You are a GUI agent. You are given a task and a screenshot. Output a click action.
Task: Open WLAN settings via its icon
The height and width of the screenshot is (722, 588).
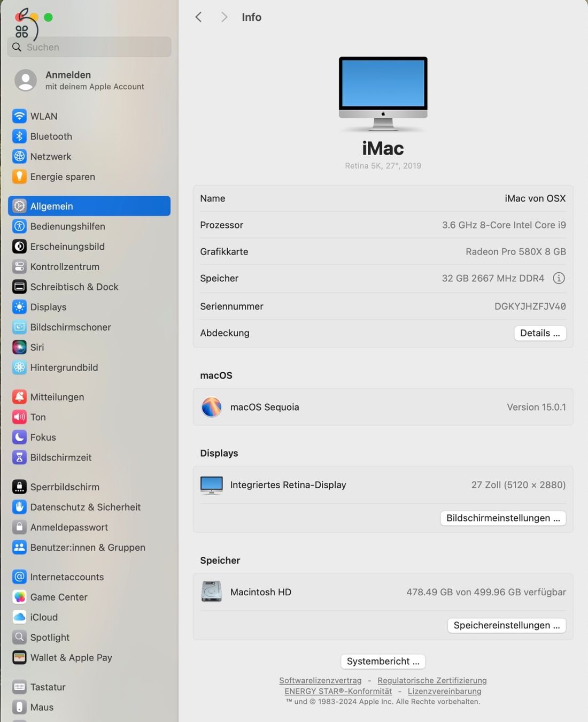[19, 116]
